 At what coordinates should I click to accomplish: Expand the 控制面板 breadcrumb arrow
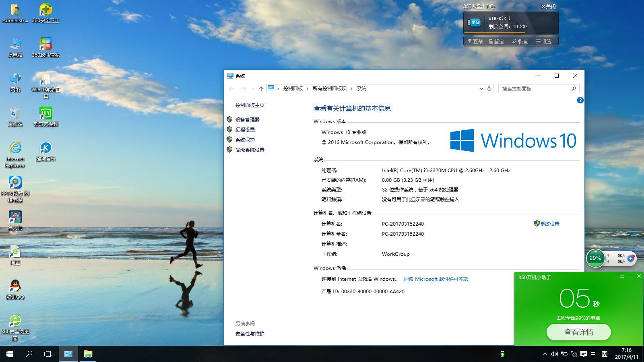(308, 88)
